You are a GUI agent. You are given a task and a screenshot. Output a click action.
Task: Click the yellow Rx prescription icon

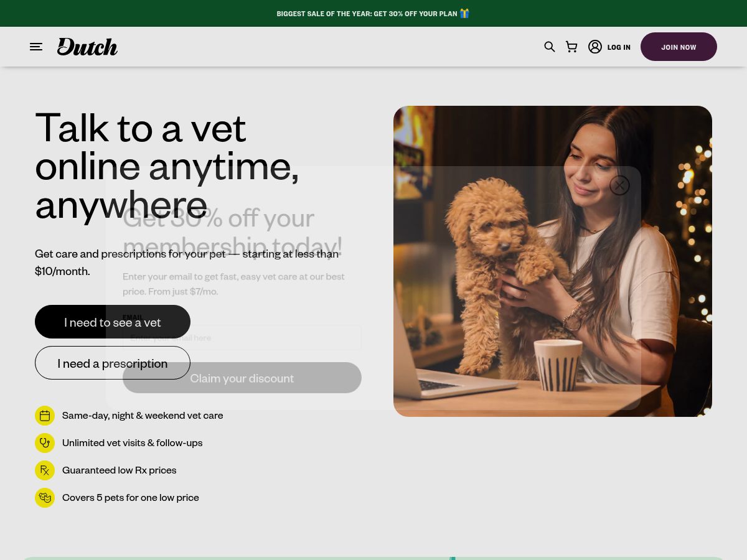pyautogui.click(x=45, y=470)
